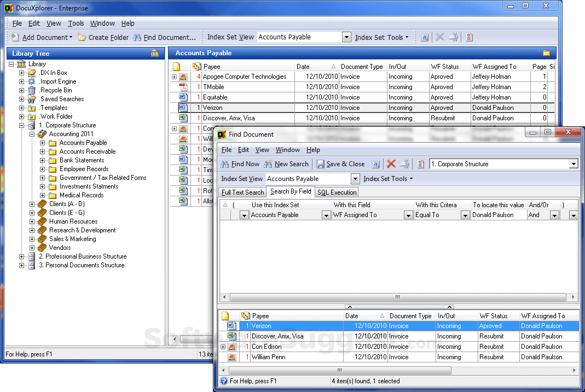Click the folder icon in Accounts Payable header

pos(546,53)
